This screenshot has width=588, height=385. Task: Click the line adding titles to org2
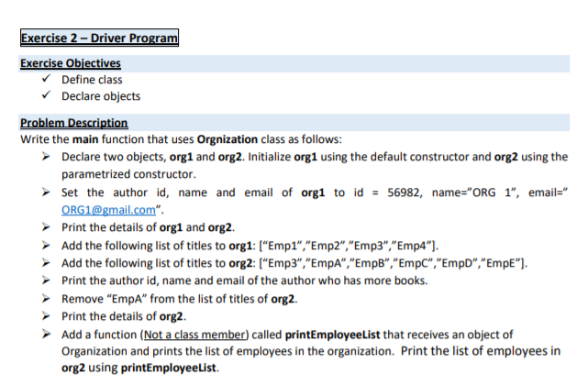[294, 263]
